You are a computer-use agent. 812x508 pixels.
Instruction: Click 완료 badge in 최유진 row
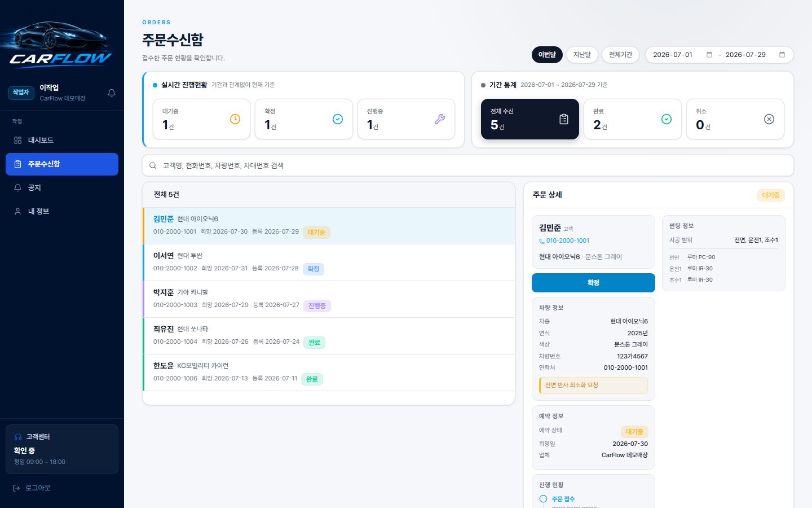314,342
